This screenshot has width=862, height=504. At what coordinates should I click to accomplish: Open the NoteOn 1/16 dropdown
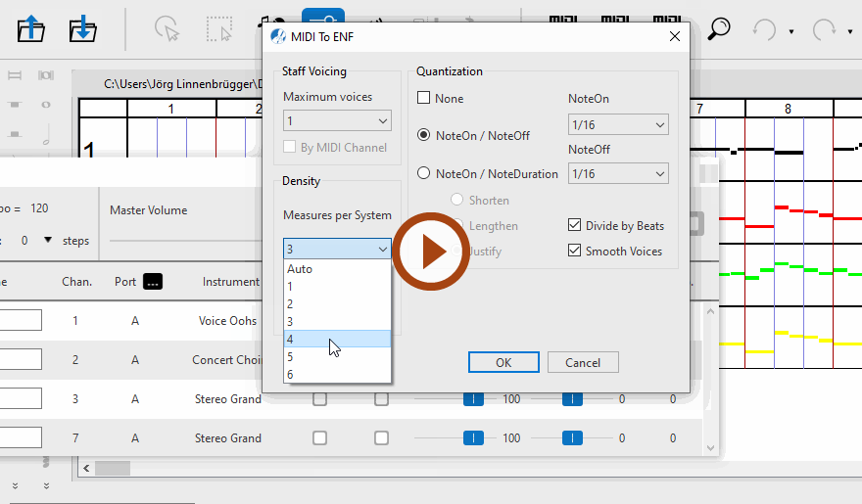[618, 124]
